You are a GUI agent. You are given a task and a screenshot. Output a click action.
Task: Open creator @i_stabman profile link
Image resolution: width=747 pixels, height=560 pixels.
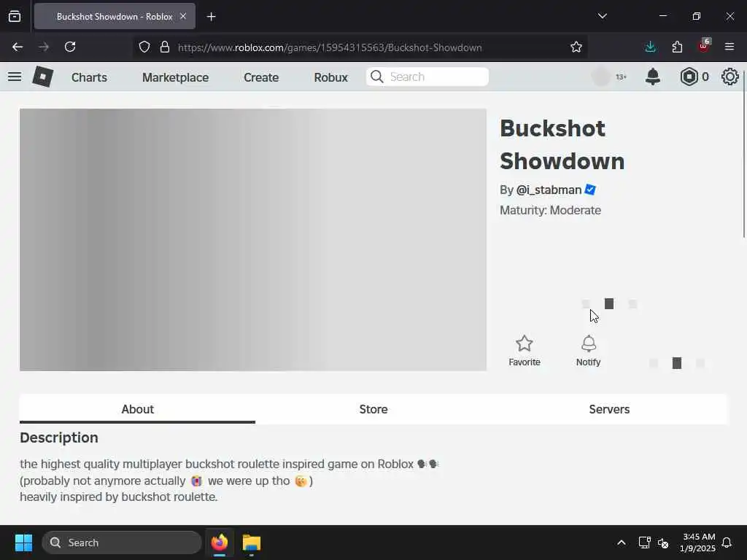coord(549,190)
